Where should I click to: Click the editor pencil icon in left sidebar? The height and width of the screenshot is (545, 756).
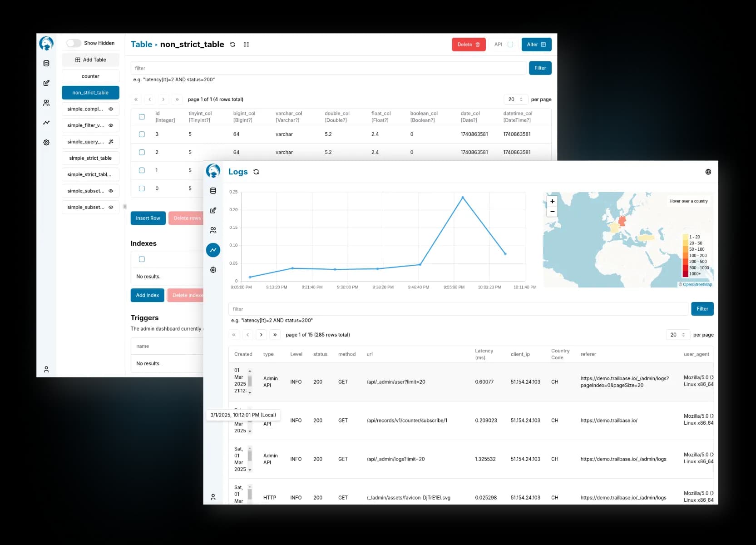pyautogui.click(x=46, y=83)
